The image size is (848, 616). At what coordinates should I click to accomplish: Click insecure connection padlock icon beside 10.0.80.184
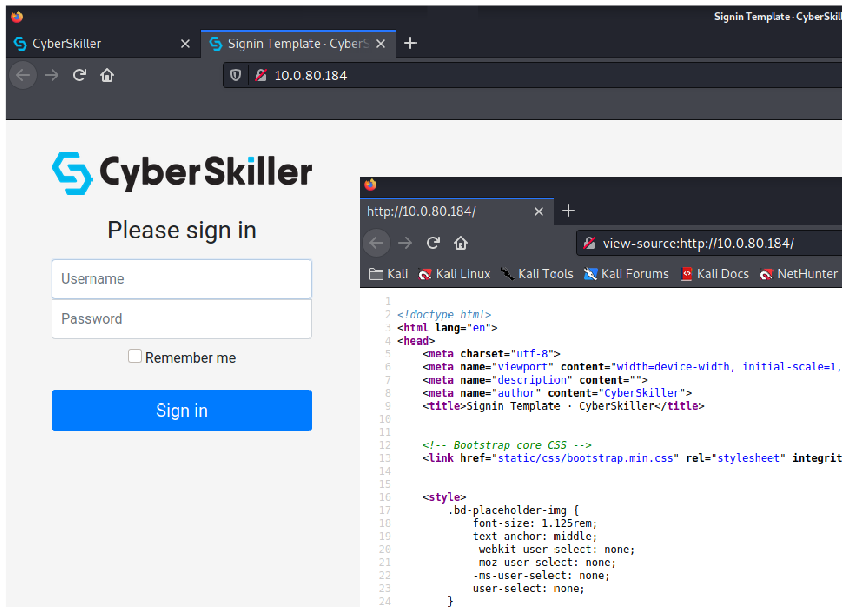point(261,76)
